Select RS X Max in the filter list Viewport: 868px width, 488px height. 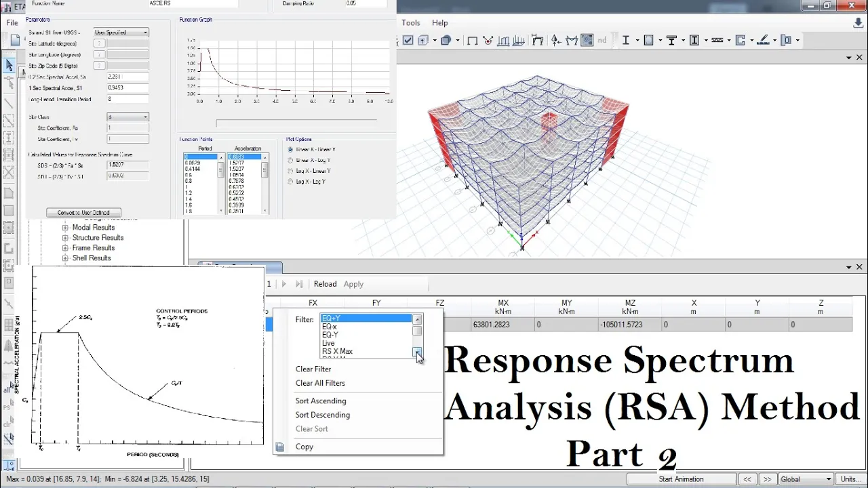click(366, 351)
